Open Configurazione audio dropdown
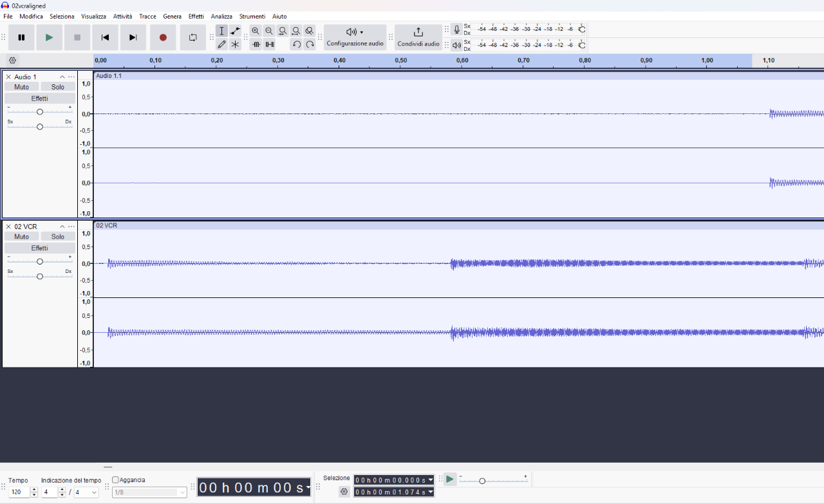 pos(355,37)
